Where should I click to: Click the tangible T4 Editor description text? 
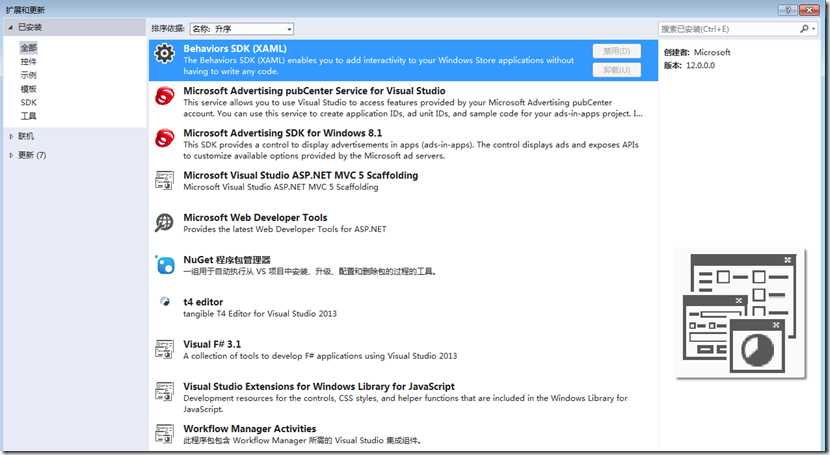coord(260,314)
